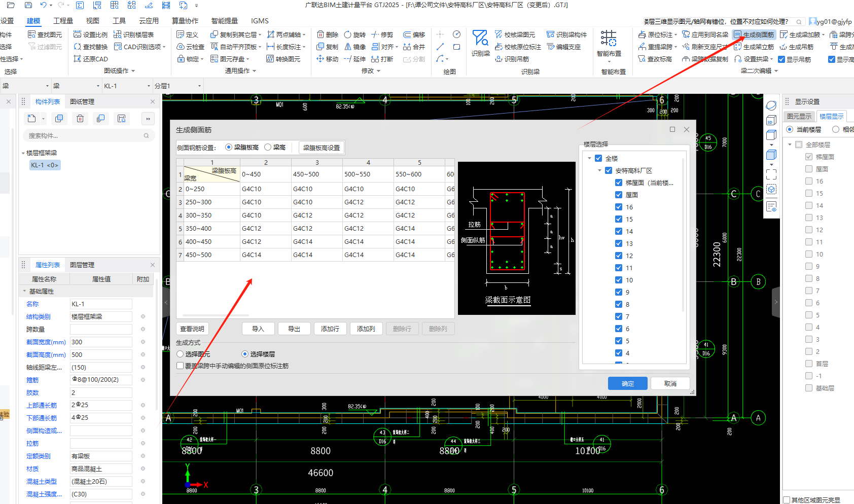Viewport: 854px width, 504px height.
Task: Click the 3D view icon on canvas toolbar
Action: click(771, 120)
